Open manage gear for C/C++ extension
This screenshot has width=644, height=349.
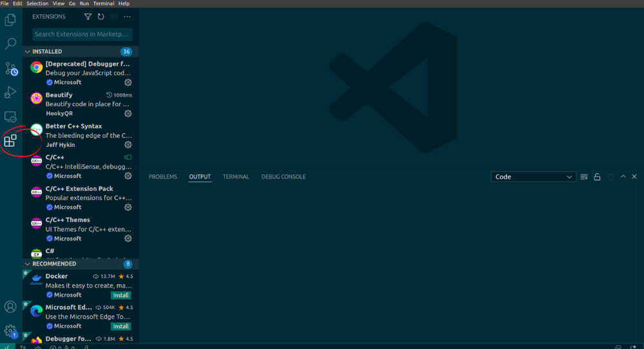128,176
